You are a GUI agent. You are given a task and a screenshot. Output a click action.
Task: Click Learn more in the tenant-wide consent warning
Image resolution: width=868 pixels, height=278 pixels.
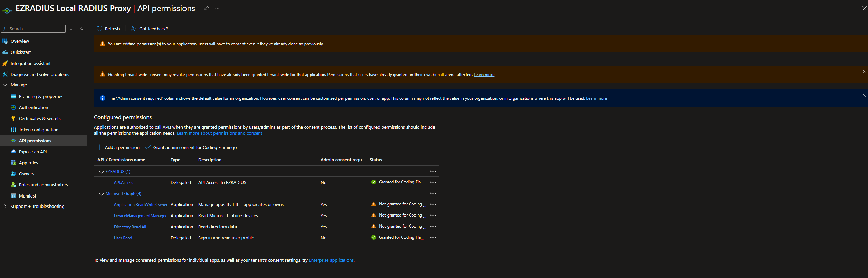pos(484,75)
